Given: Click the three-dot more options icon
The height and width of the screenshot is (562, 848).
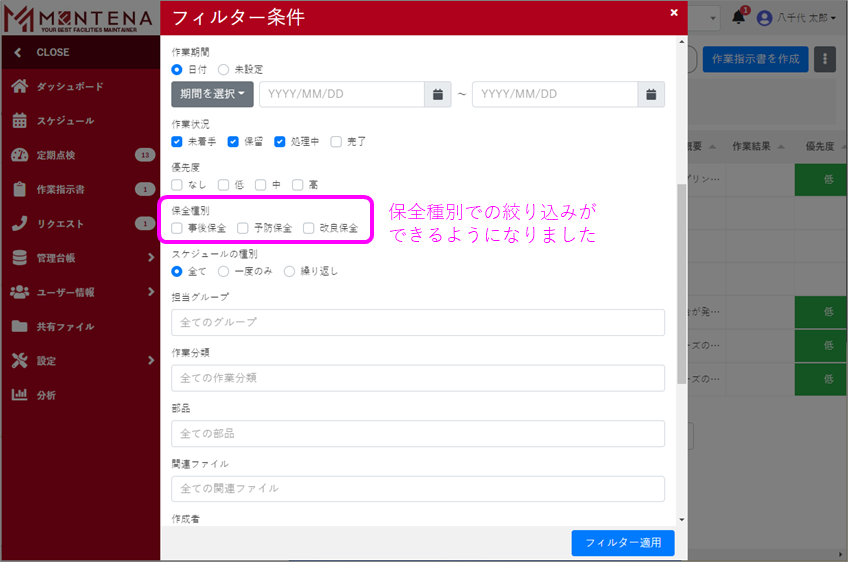Looking at the screenshot, I should click(825, 59).
